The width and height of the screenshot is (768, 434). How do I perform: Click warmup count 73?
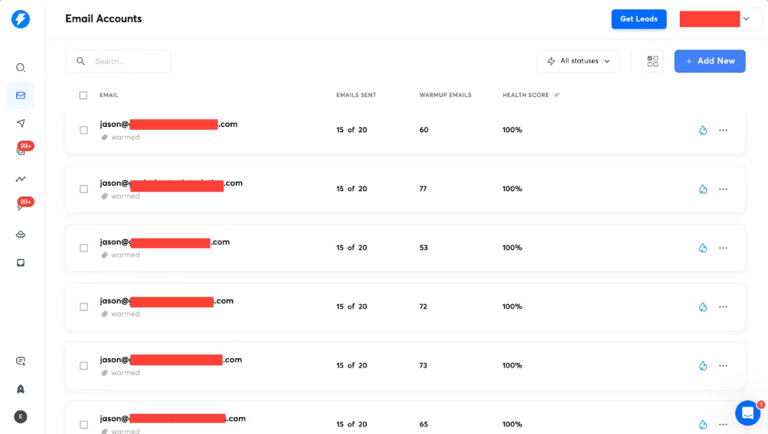[x=423, y=365]
